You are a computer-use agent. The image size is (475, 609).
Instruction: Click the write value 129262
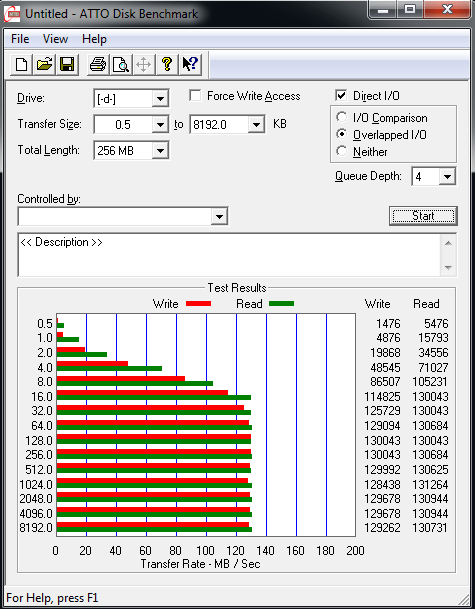point(382,528)
